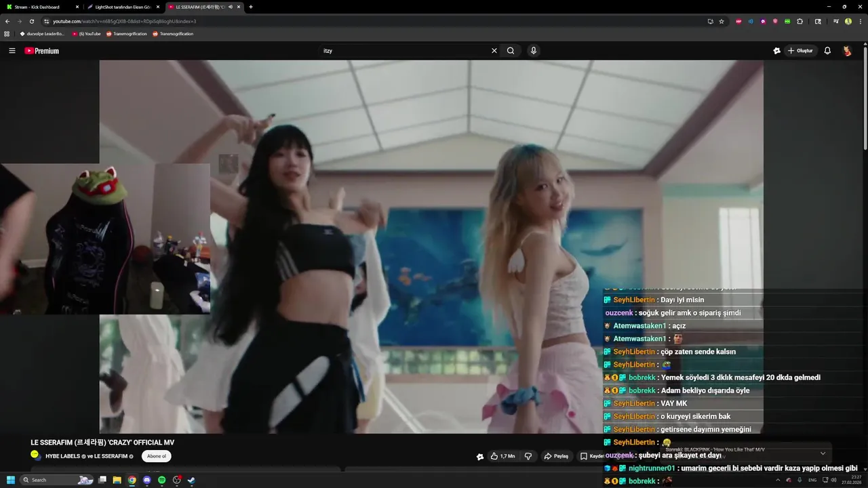Open the Ask/AI sparkle icon beside Oluştur

(777, 51)
